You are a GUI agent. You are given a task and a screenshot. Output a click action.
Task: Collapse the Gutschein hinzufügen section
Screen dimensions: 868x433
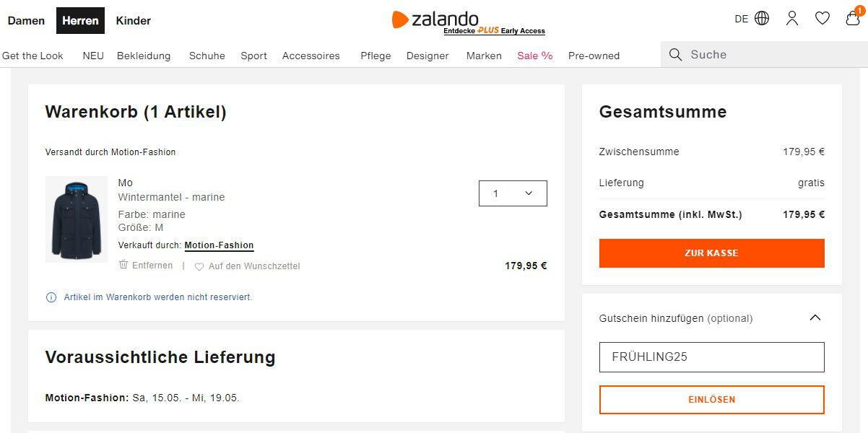click(815, 318)
